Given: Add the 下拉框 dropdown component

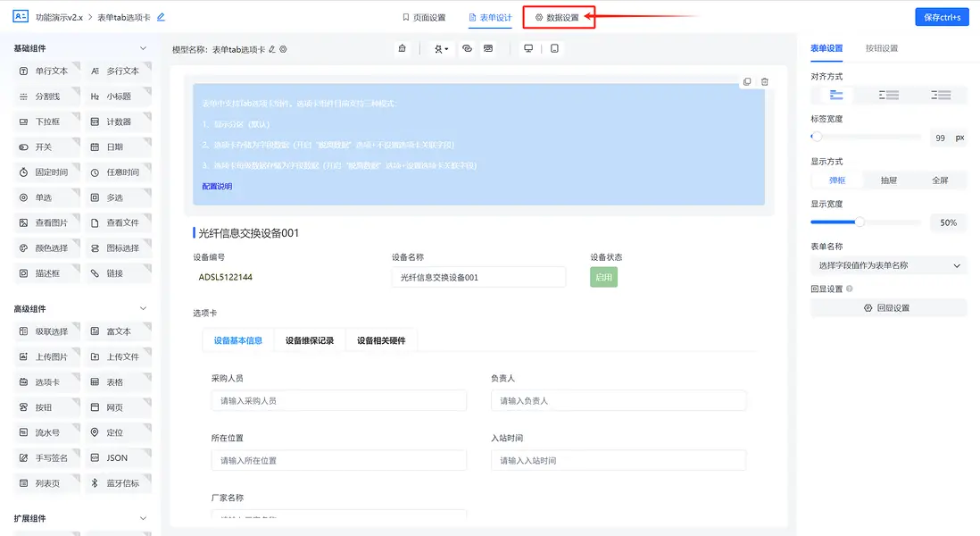Looking at the screenshot, I should point(47,122).
